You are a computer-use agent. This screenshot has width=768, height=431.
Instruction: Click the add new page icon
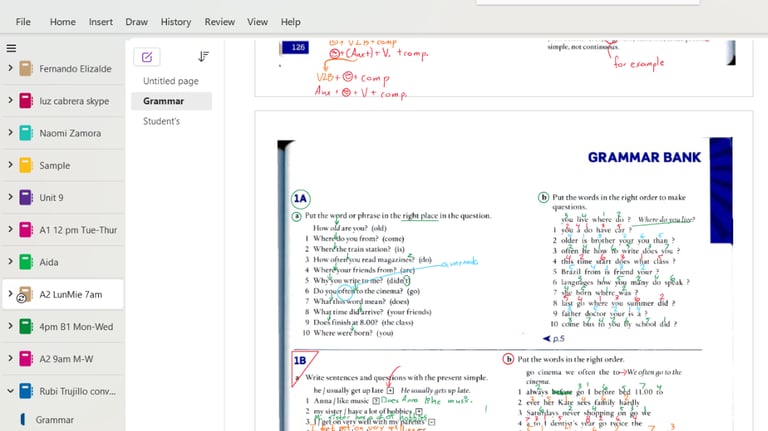[x=147, y=57]
